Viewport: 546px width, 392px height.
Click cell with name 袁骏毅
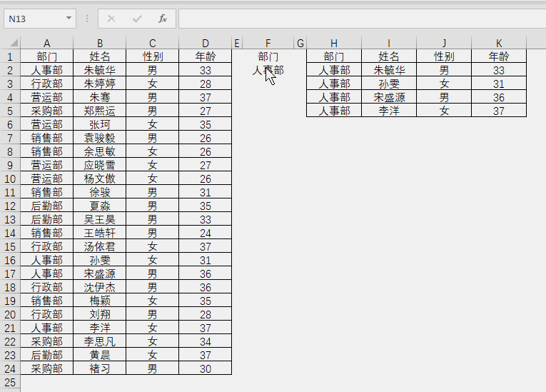(100, 138)
